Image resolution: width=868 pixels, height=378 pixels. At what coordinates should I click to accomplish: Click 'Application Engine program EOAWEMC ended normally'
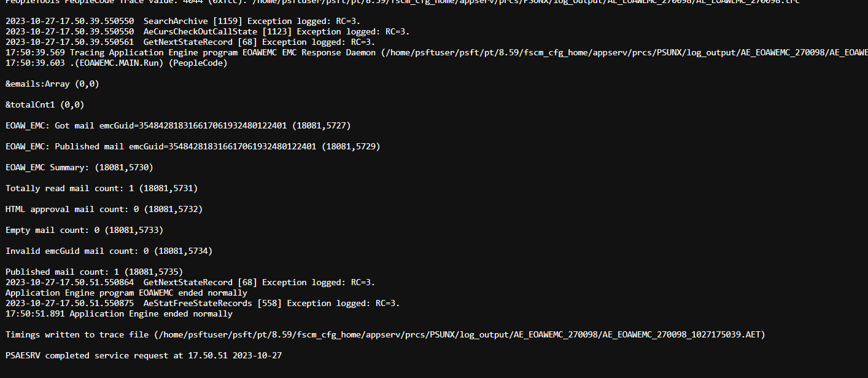pyautogui.click(x=126, y=293)
